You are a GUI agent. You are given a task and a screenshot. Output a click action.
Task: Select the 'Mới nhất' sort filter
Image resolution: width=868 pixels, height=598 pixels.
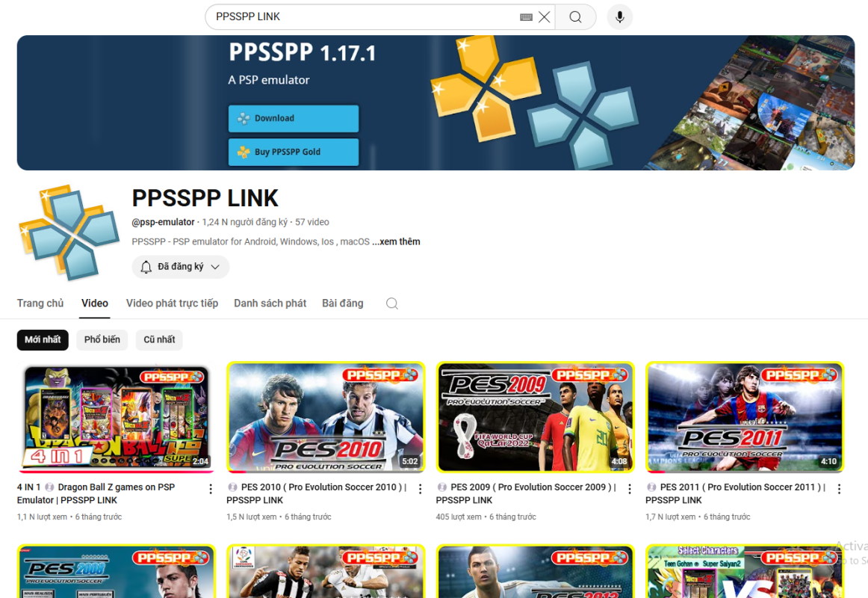pos(43,340)
